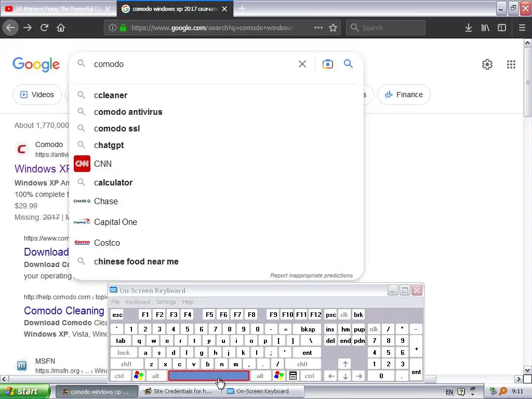Open the Firefox home page icon
Viewport: 532px width, 399px height.
coord(61,28)
